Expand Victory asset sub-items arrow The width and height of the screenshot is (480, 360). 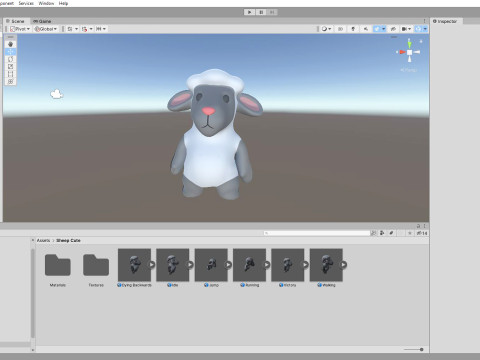(305, 265)
